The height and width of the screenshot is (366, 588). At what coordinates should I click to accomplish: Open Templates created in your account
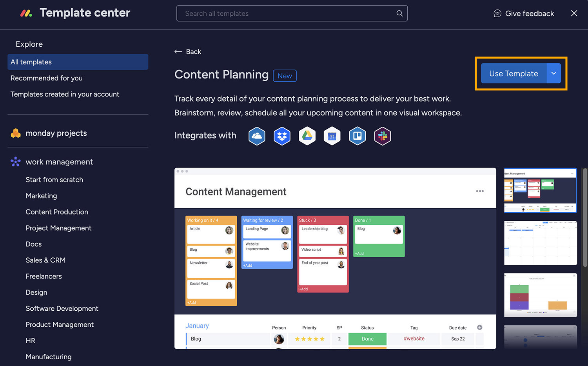65,94
